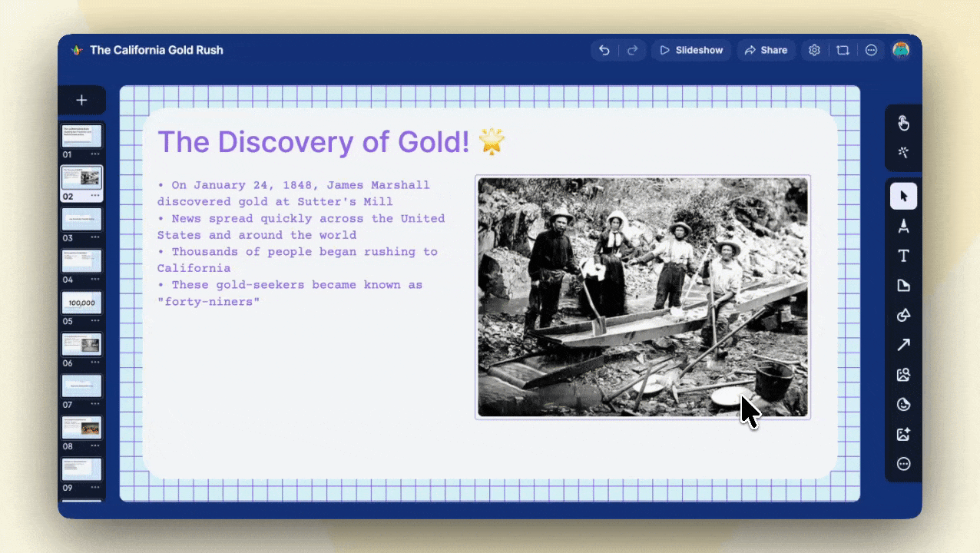Viewport: 980px width, 553px height.
Task: Select the arrow/line drawing tool
Action: [903, 344]
